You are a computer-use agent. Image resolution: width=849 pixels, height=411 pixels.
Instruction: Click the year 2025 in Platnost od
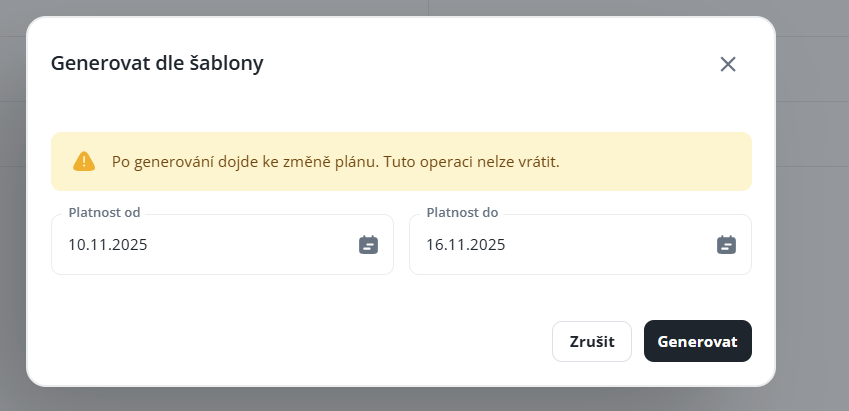coord(130,244)
